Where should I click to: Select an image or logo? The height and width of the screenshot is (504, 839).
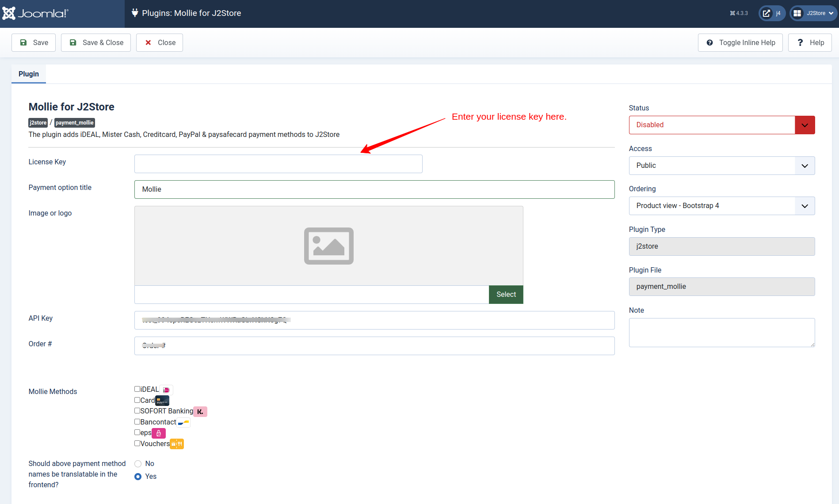506,295
